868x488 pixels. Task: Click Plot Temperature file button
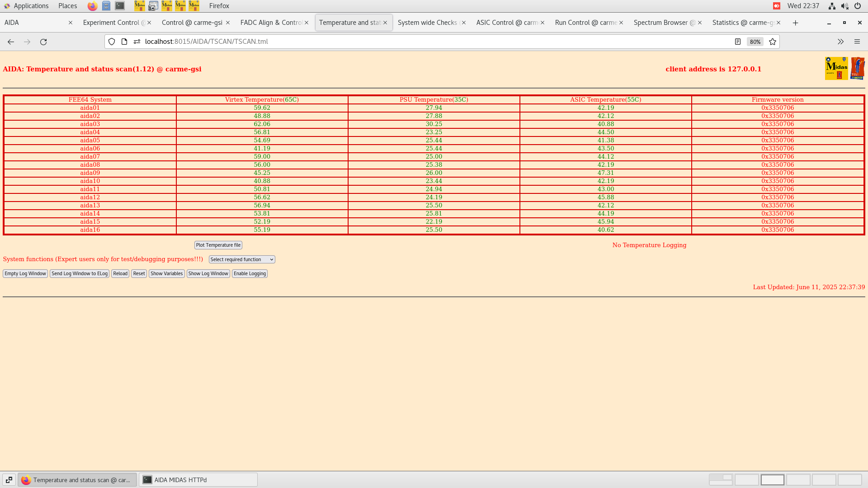218,245
